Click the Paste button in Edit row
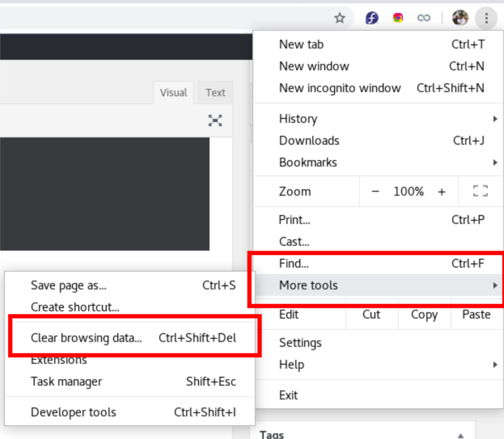 click(476, 314)
